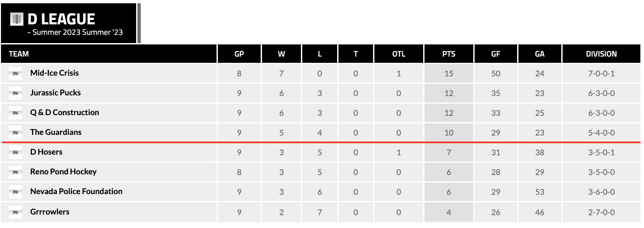Viewport: 644px width, 228px height.
Task: Click the Jurassic Pucks team flag icon
Action: pyautogui.click(x=15, y=93)
